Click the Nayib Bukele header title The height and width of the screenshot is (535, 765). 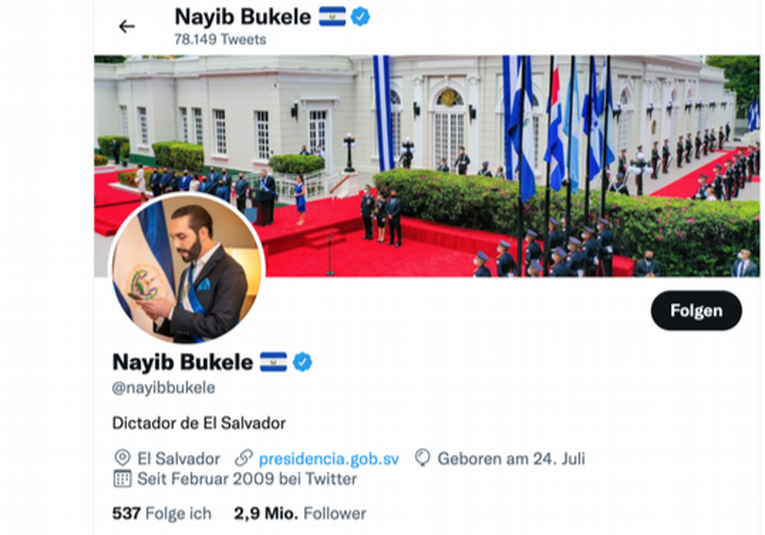click(x=243, y=17)
